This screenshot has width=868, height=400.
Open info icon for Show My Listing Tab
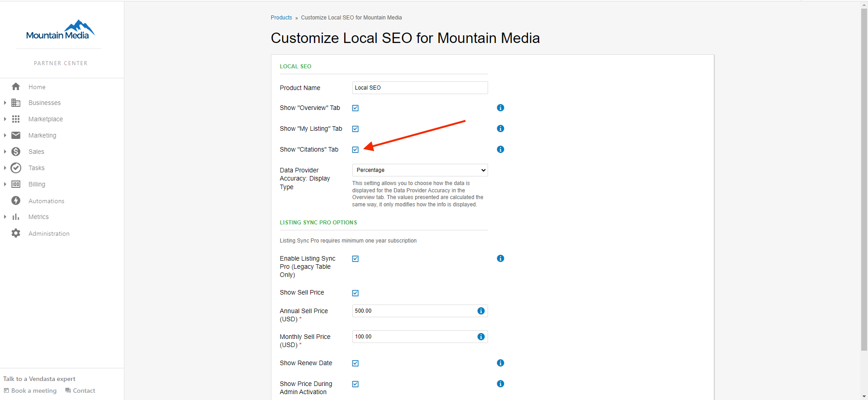pyautogui.click(x=500, y=129)
